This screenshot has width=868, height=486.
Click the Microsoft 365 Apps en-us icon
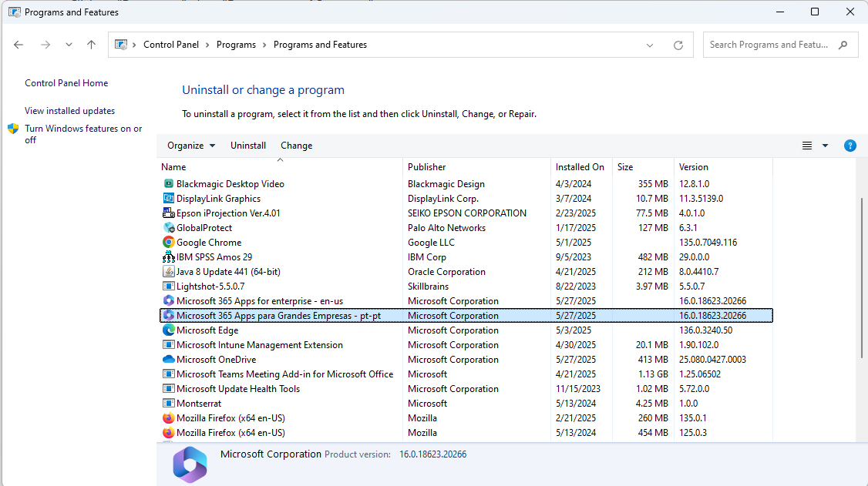point(168,301)
